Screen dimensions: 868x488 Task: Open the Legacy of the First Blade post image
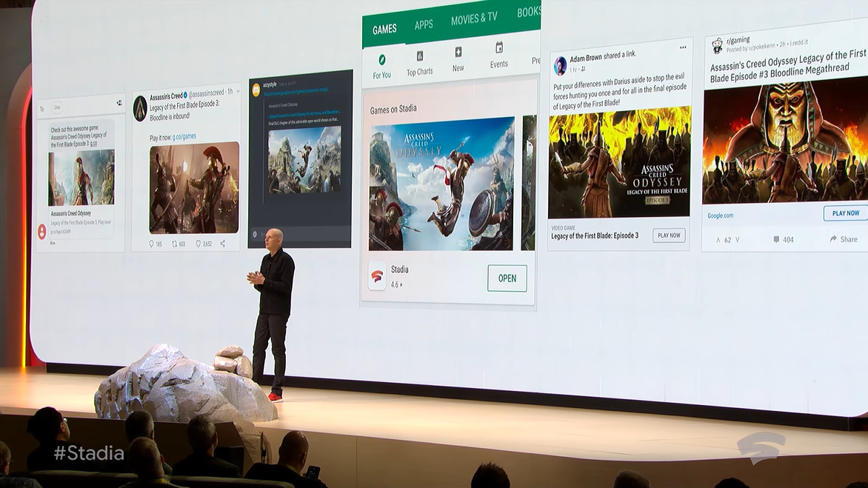point(619,162)
